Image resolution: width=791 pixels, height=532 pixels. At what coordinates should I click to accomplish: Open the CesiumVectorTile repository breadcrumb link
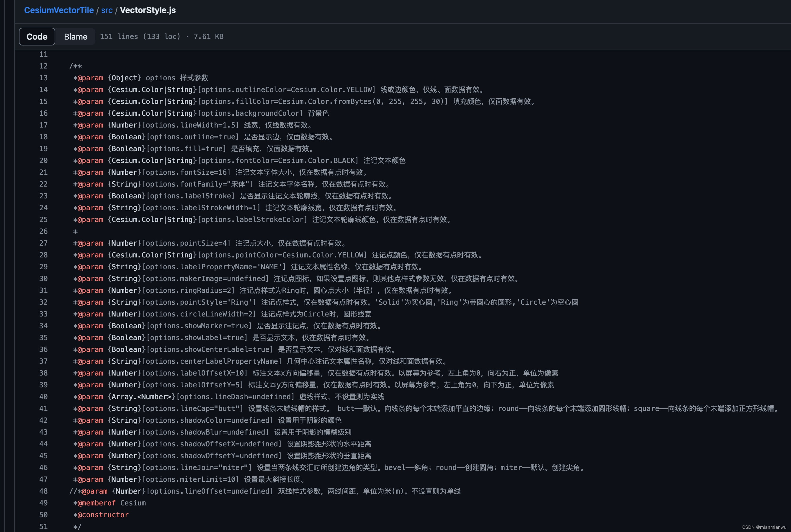click(x=59, y=10)
